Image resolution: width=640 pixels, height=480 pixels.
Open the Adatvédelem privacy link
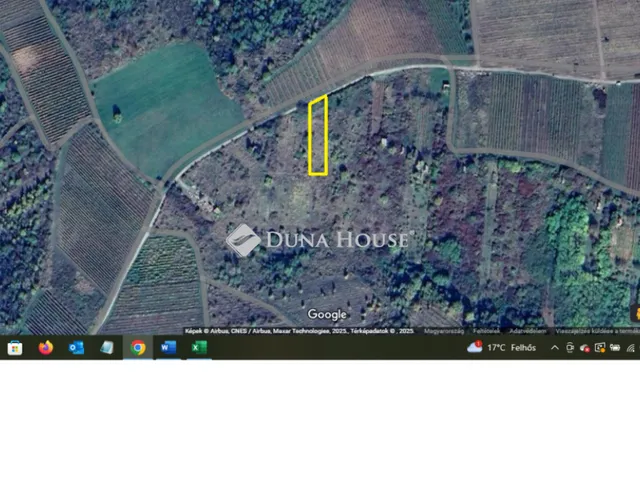(x=528, y=330)
